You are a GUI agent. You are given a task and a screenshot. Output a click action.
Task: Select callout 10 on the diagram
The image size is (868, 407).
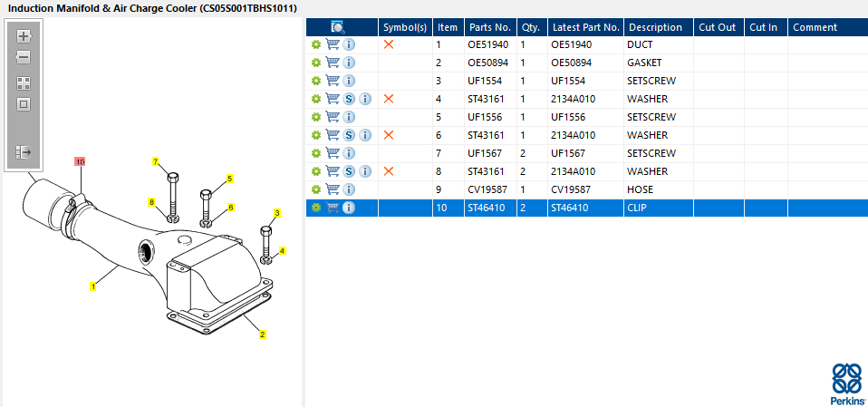81,161
